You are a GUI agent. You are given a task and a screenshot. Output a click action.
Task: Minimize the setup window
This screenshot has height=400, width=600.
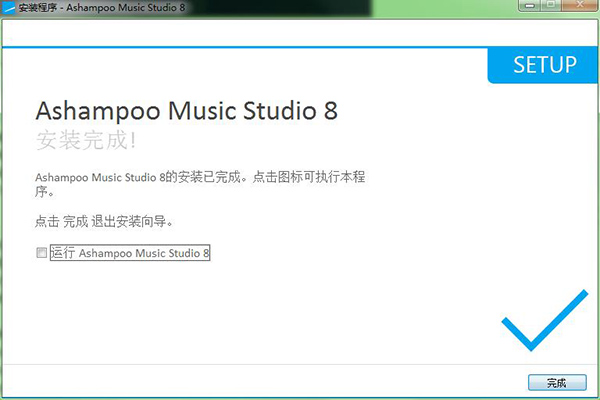click(x=530, y=5)
